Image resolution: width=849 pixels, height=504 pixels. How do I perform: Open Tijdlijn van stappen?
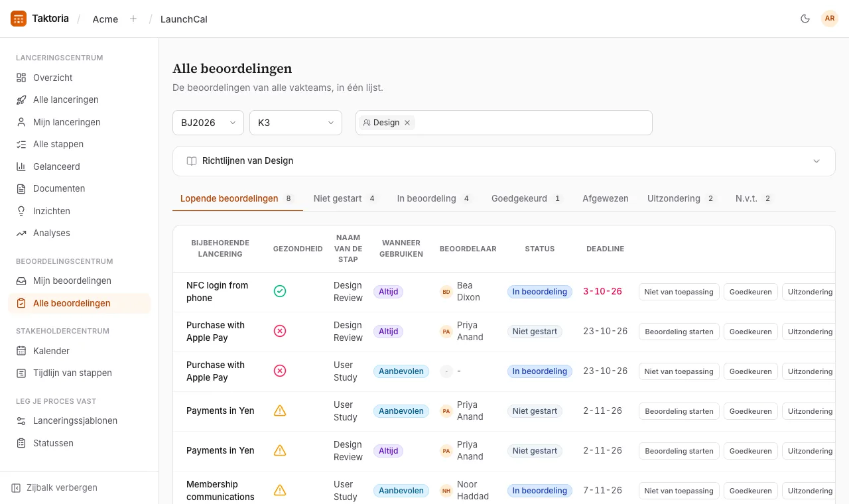click(x=80, y=373)
